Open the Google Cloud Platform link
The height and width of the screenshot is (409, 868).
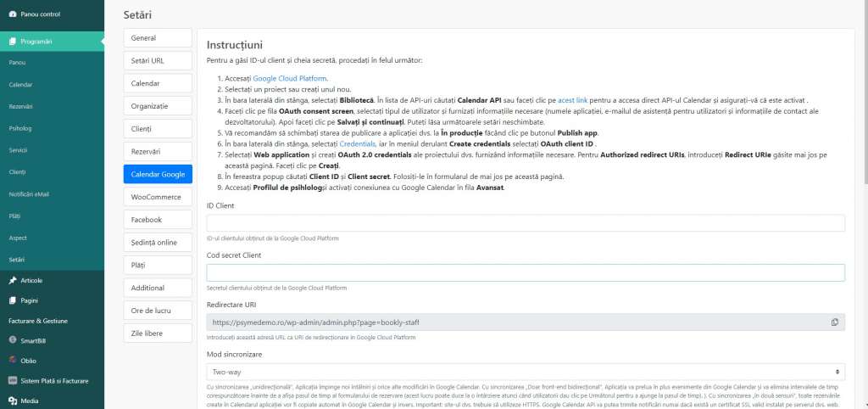point(290,79)
